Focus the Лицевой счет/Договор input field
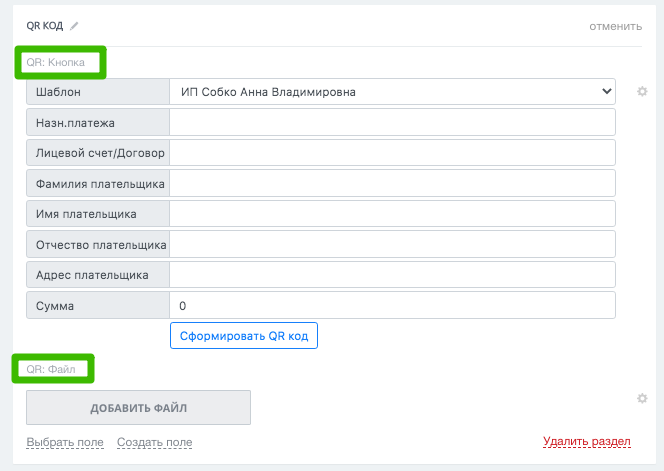Image resolution: width=664 pixels, height=471 pixels. coord(392,152)
